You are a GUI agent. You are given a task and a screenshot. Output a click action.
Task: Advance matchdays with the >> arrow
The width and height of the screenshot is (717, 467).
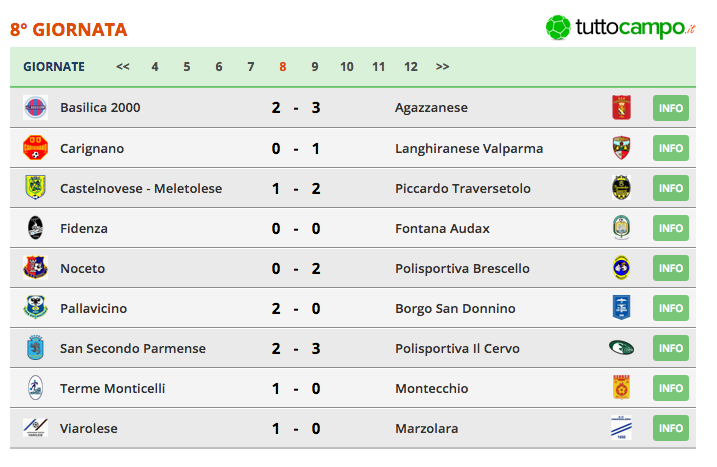click(442, 67)
